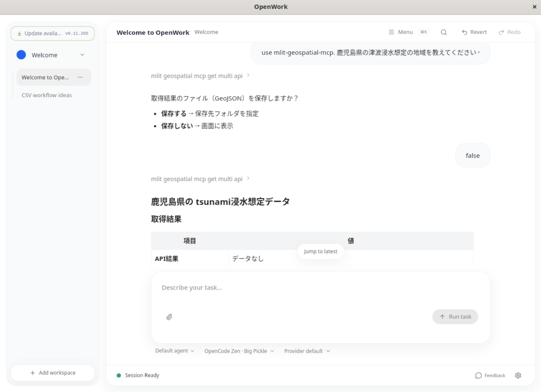Click the Add workspace button
This screenshot has height=392, width=541.
tap(53, 373)
